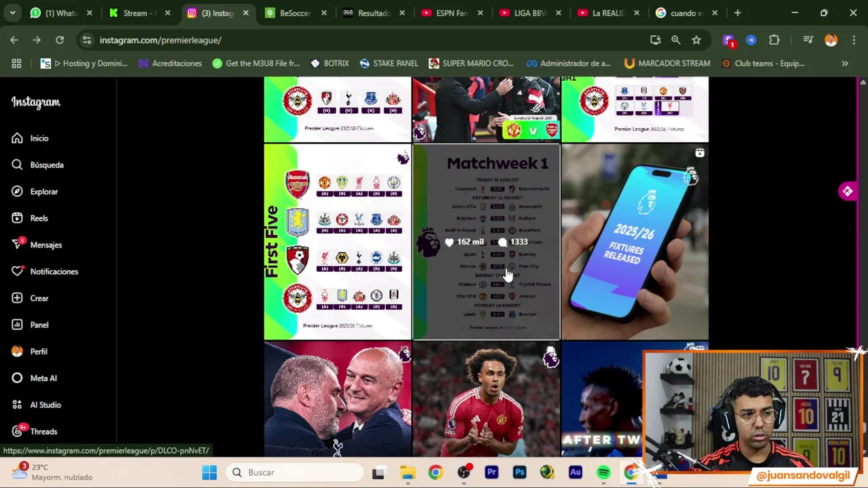Screen dimensions: 868x488
Task: Open Reels in the sidebar
Action: [30, 218]
